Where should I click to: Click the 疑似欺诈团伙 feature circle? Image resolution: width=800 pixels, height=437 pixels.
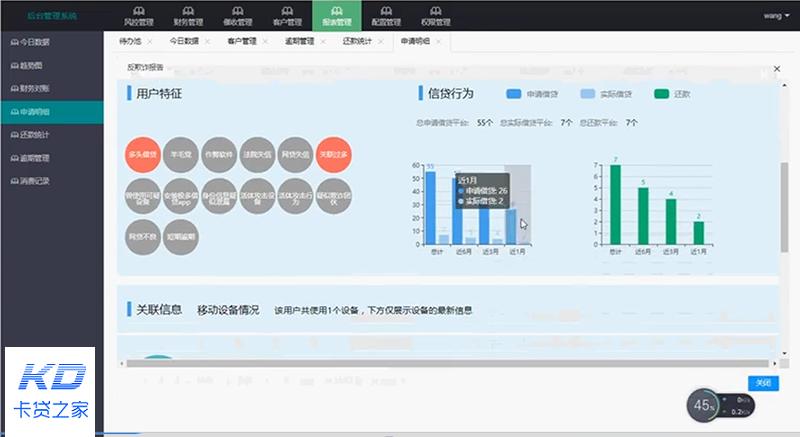point(334,196)
